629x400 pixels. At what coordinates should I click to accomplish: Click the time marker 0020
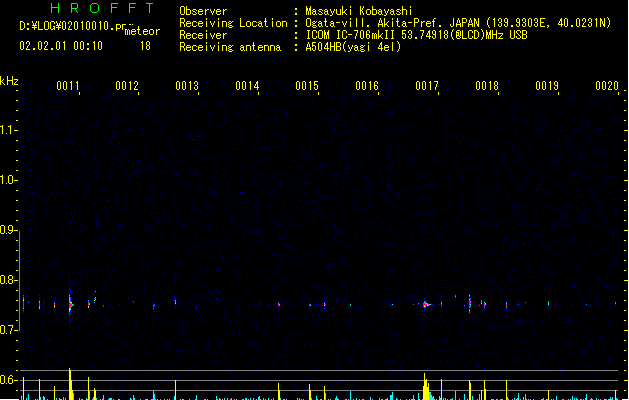point(607,85)
